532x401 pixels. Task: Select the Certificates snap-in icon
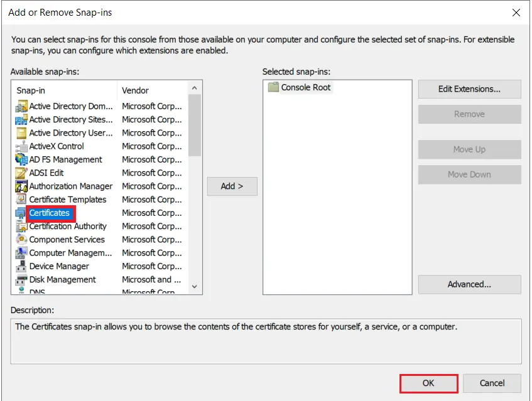(x=21, y=213)
